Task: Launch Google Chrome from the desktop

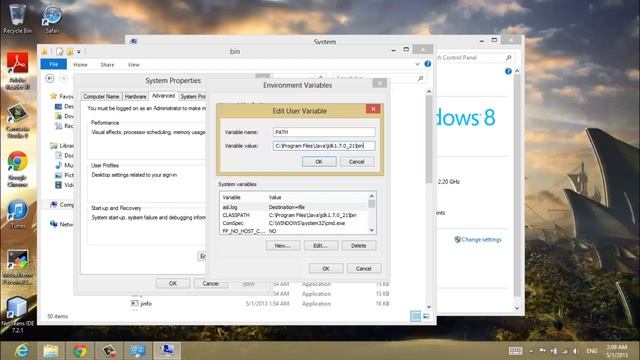Action: pos(17,169)
